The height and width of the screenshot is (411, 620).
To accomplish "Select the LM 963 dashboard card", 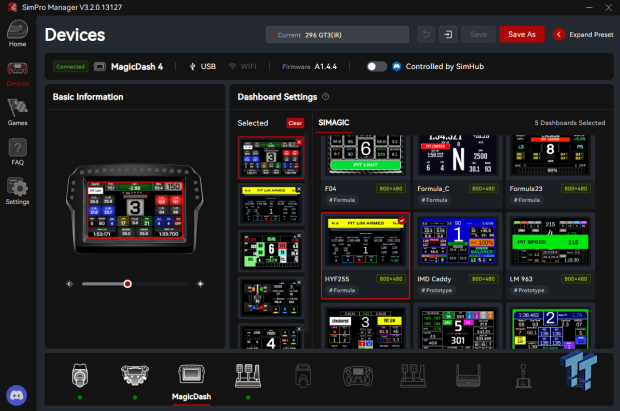I will (x=550, y=256).
